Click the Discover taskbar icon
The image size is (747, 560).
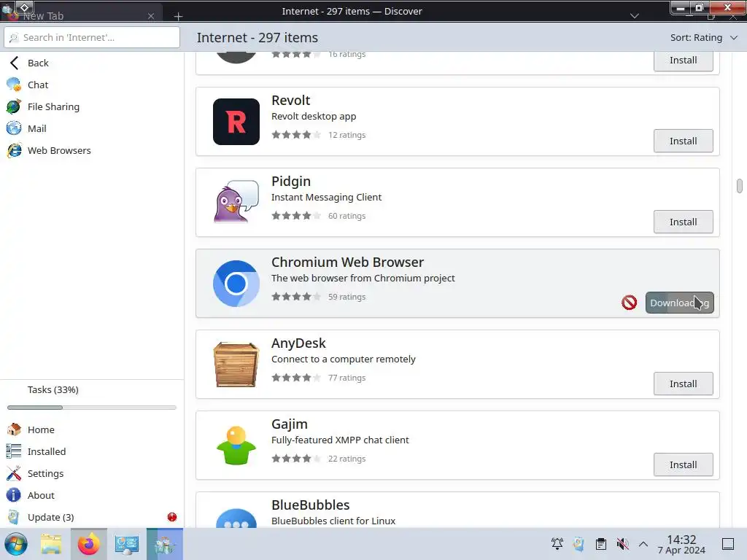click(164, 544)
